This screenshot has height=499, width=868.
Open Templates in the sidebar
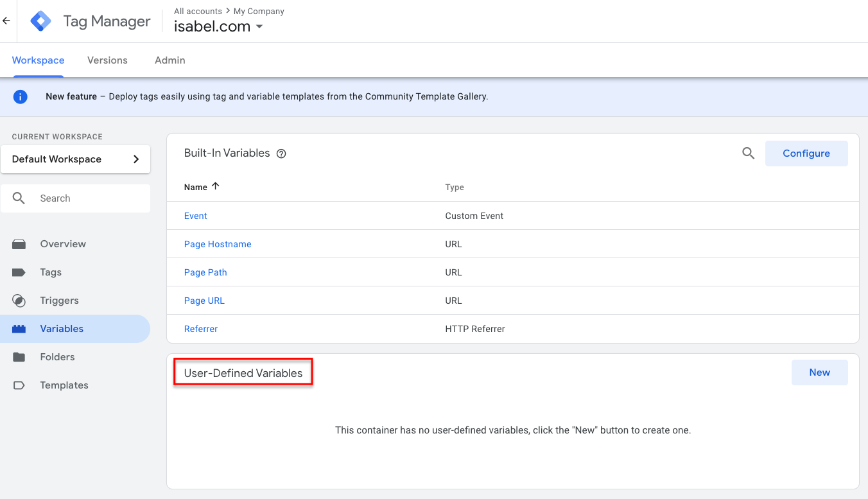64,385
